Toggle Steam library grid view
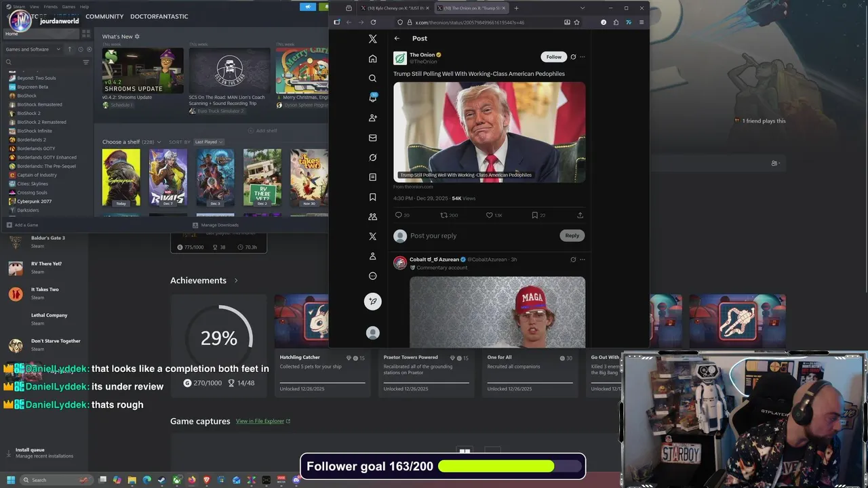868x488 pixels. coord(86,33)
